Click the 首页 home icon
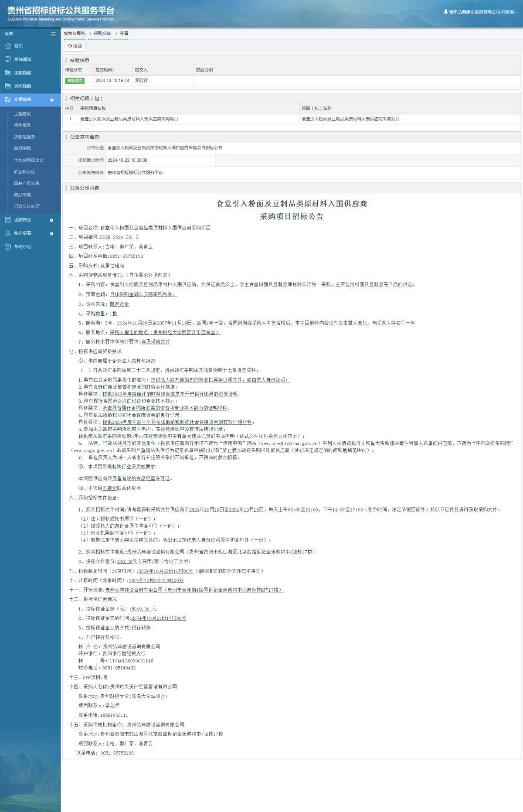This screenshot has height=812, width=523. [x=8, y=46]
